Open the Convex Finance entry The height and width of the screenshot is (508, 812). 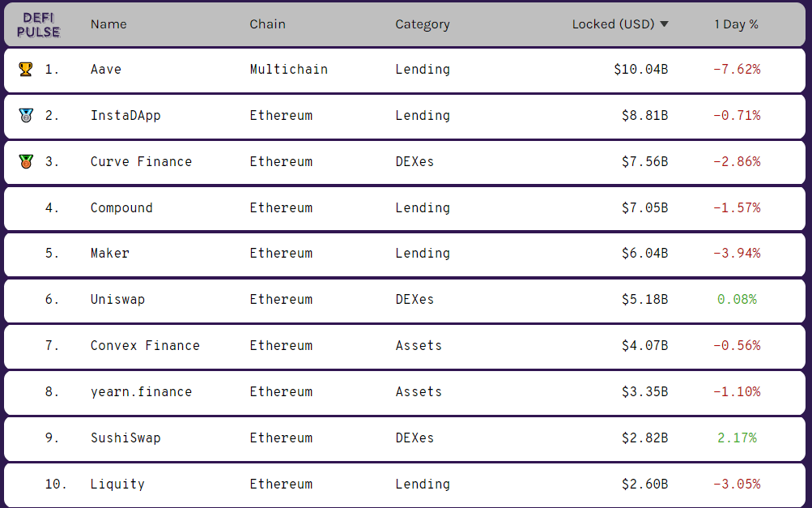(145, 345)
